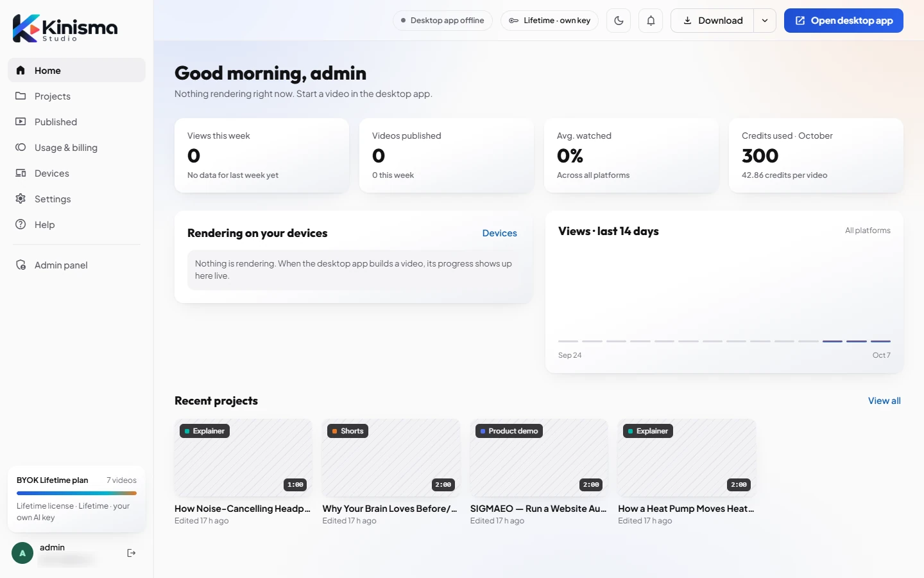Screen dimensions: 924x578
Task: Click the '7 videos' plan count text
Action: point(121,480)
